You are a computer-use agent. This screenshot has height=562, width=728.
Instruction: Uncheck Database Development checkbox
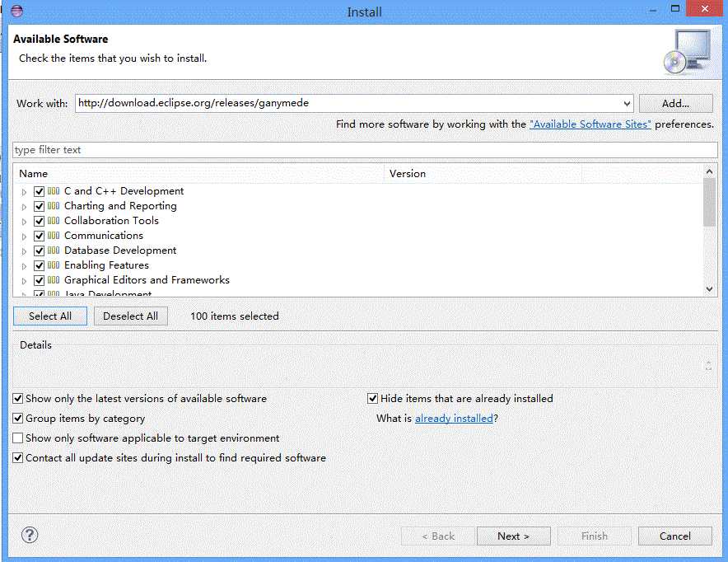pos(39,251)
